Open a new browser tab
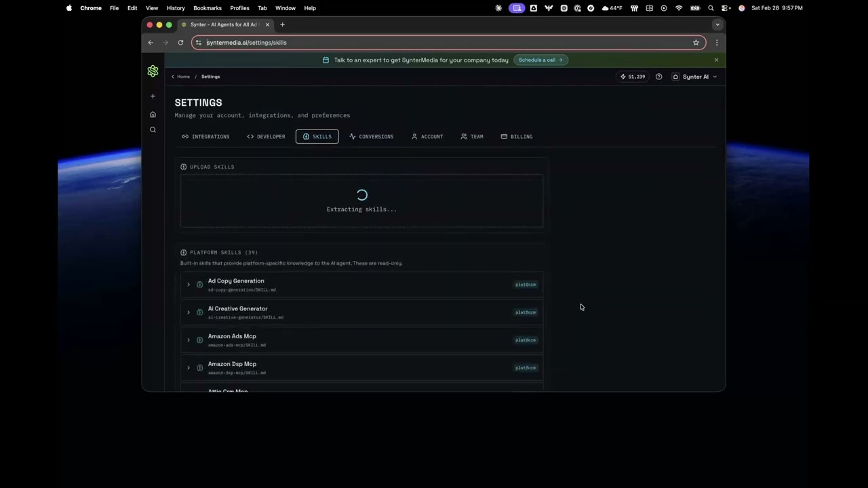The height and width of the screenshot is (488, 868). click(282, 24)
